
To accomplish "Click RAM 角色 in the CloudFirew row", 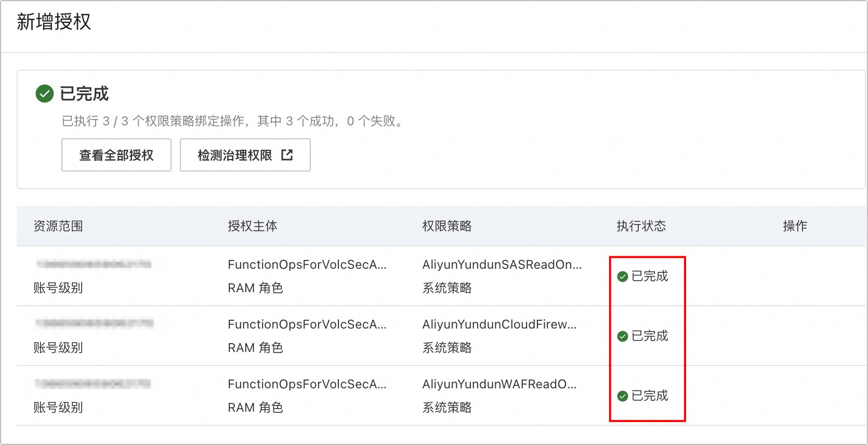I will click(255, 348).
